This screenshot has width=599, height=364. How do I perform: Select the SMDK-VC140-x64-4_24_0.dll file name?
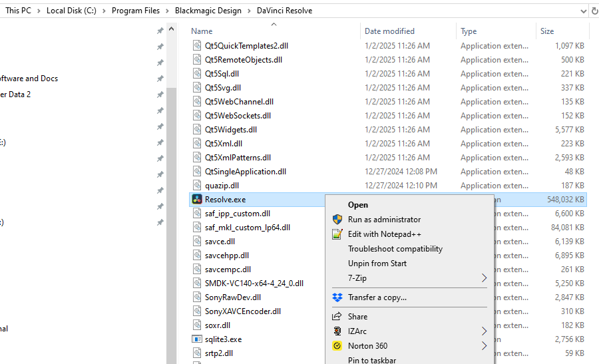click(254, 283)
